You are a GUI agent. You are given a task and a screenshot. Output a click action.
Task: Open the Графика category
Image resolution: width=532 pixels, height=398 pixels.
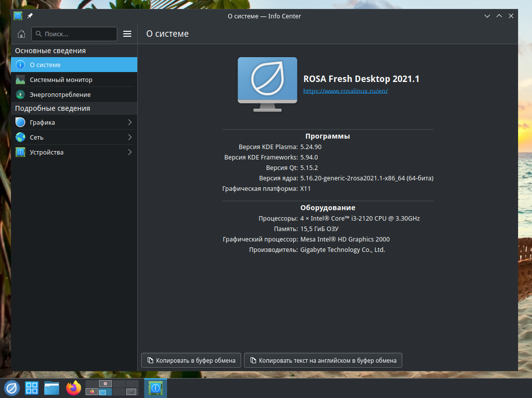point(74,122)
